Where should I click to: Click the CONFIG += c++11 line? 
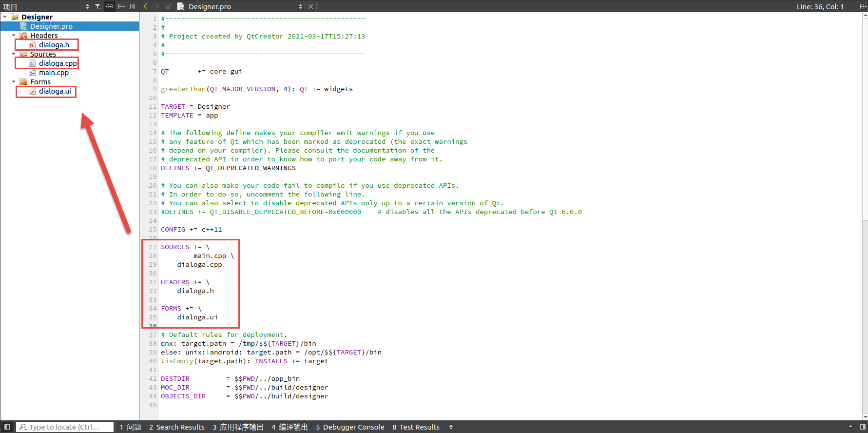pyautogui.click(x=192, y=230)
